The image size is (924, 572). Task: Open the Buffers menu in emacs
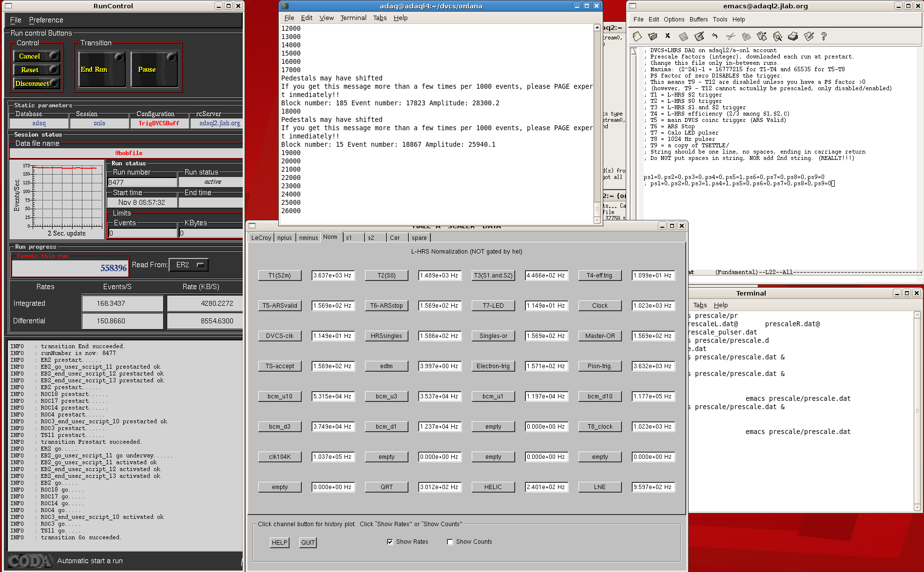point(698,20)
